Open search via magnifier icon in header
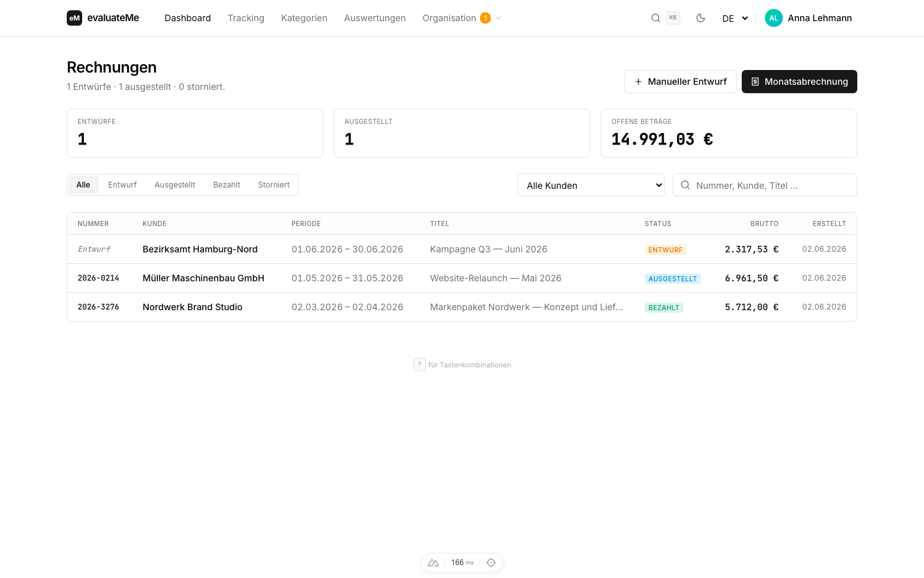This screenshot has width=924, height=578. [656, 18]
